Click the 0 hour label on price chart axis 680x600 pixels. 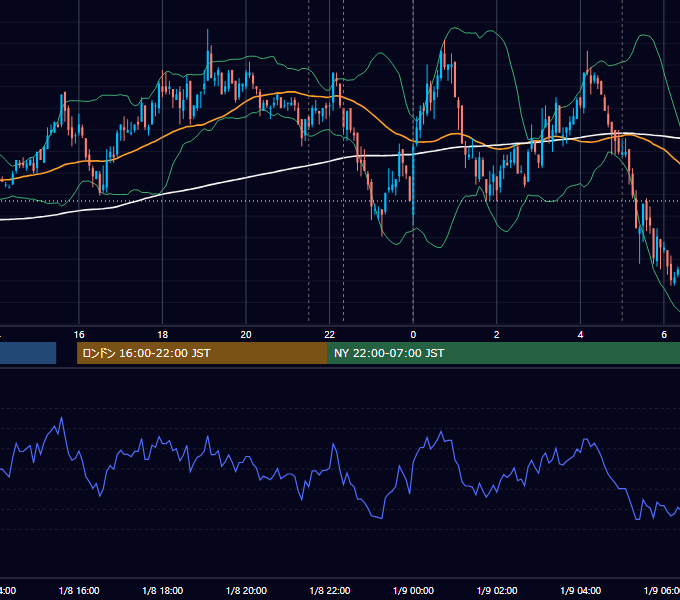click(413, 334)
